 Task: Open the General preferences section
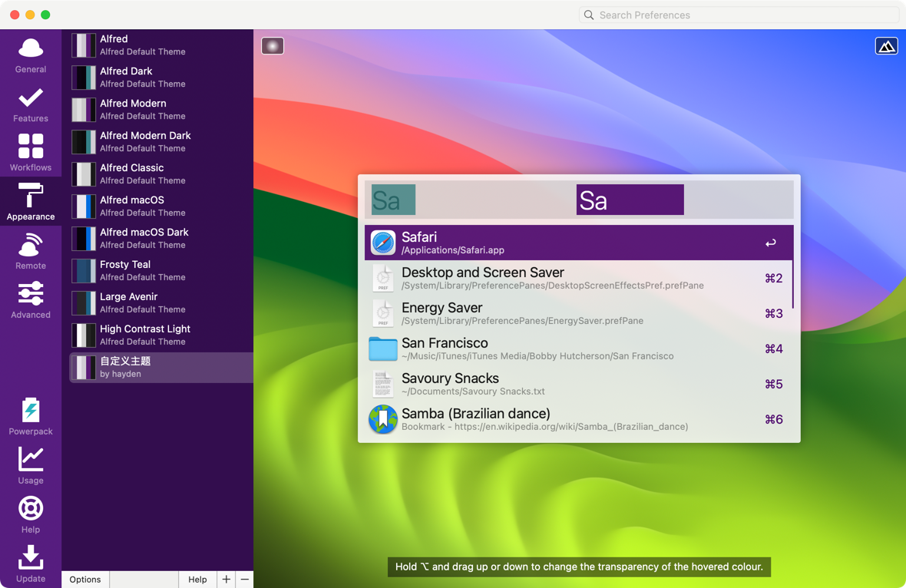pyautogui.click(x=31, y=55)
